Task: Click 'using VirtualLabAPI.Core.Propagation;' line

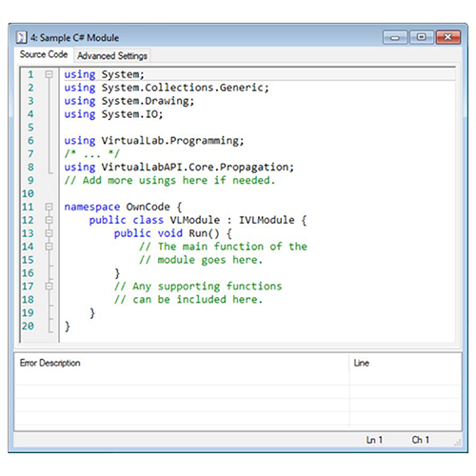Action: [179, 168]
